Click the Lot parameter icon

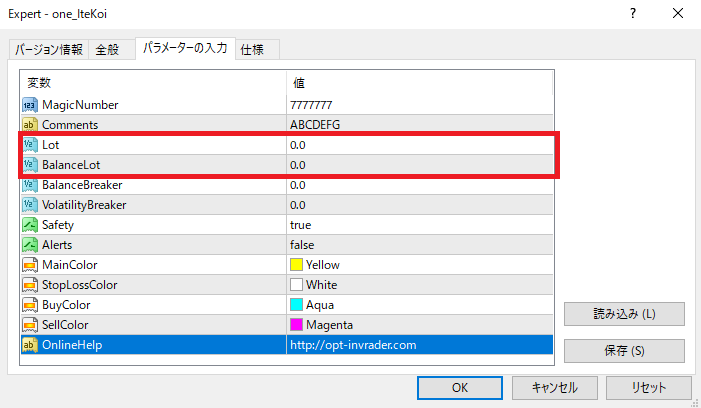(x=29, y=145)
